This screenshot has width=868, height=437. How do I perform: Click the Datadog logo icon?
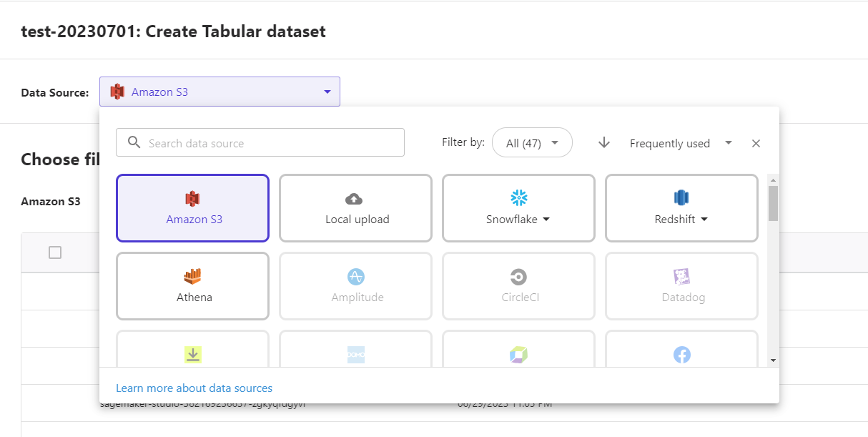click(681, 277)
